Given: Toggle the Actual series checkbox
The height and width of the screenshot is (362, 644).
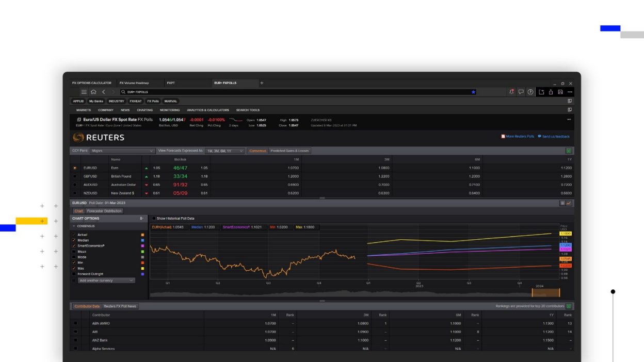Looking at the screenshot, I should 74,235.
